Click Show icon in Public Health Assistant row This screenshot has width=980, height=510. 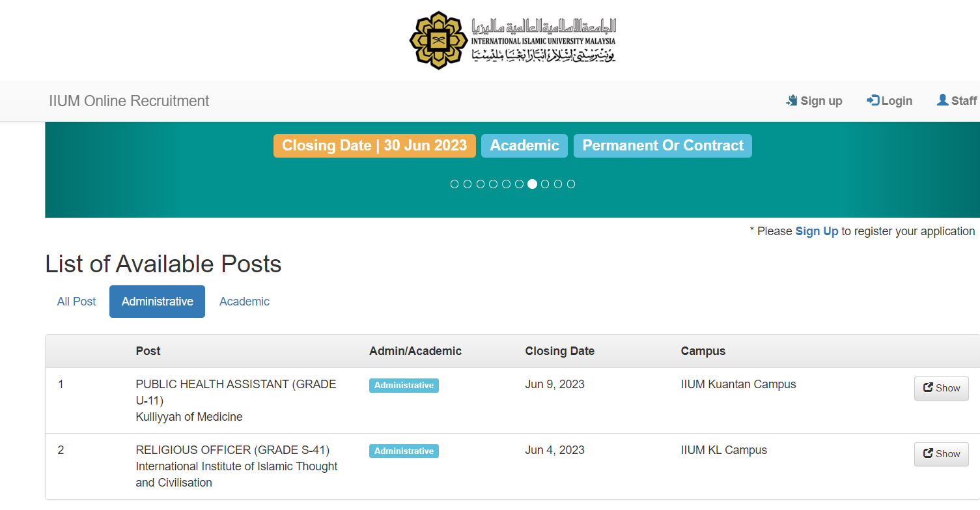click(928, 388)
